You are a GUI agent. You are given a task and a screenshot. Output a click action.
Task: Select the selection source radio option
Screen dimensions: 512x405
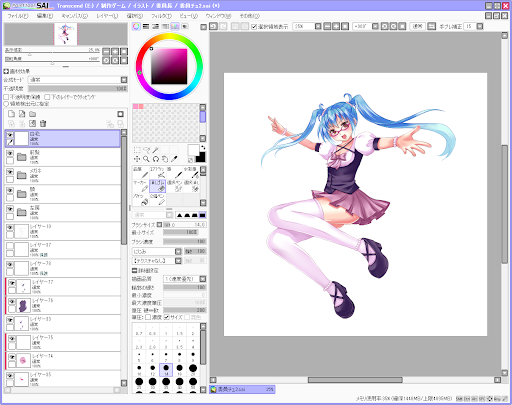[x=6, y=104]
